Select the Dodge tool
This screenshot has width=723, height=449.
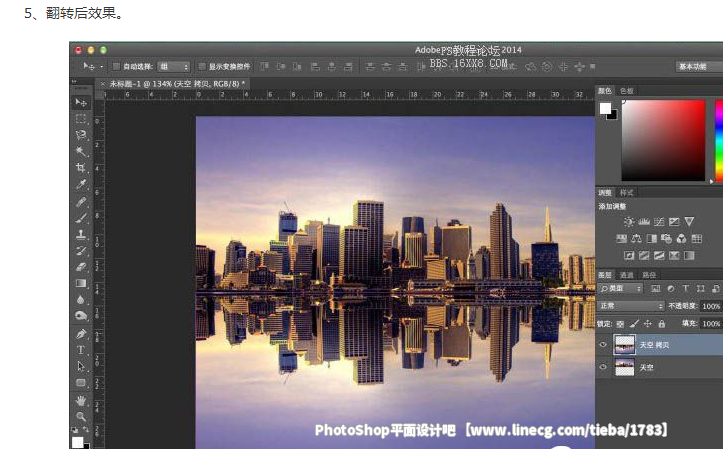pyautogui.click(x=81, y=316)
